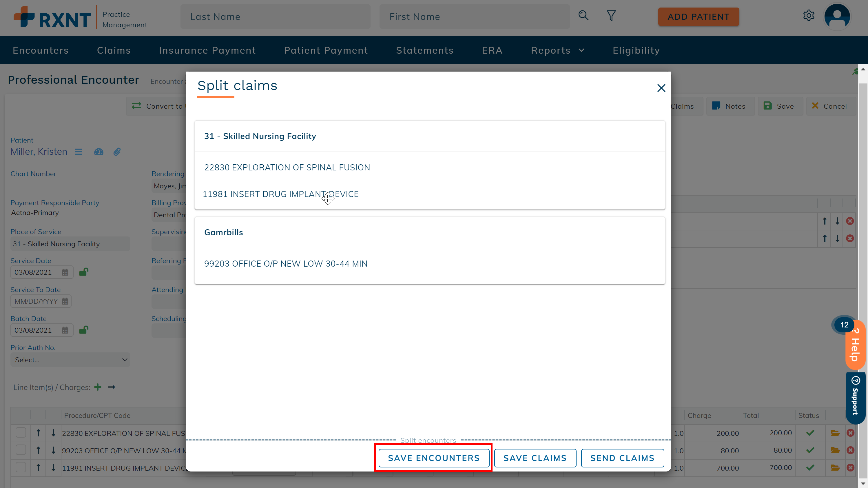The width and height of the screenshot is (868, 488).
Task: Focus the Last Name search field
Action: [275, 17]
